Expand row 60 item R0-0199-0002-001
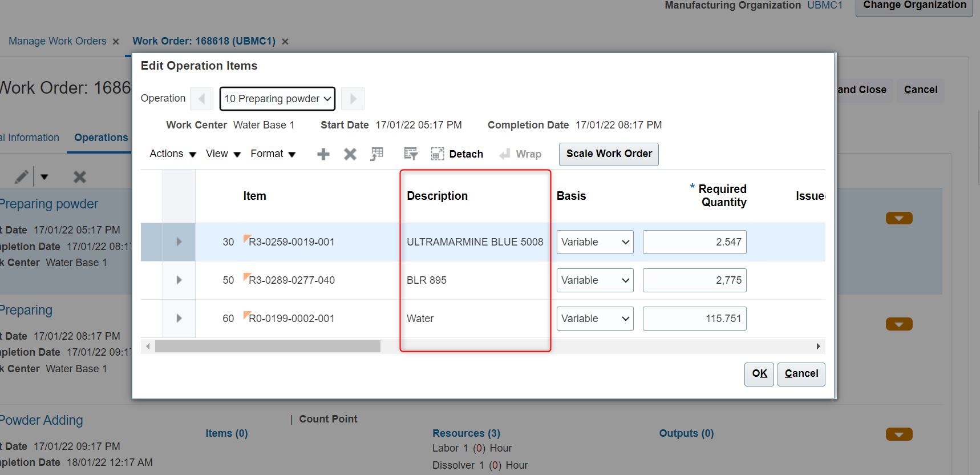 tap(179, 319)
